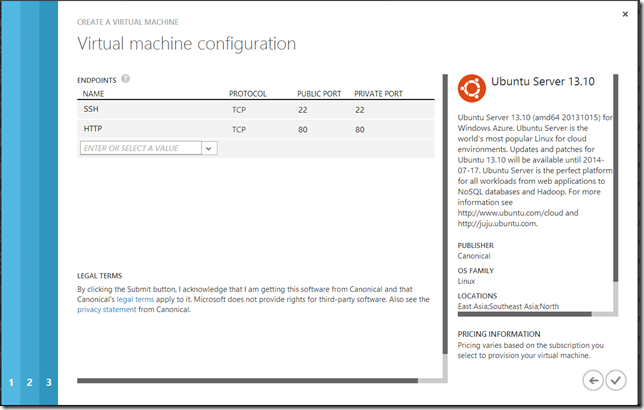Click the LOCATIONS label
The image size is (644, 410).
(x=477, y=296)
